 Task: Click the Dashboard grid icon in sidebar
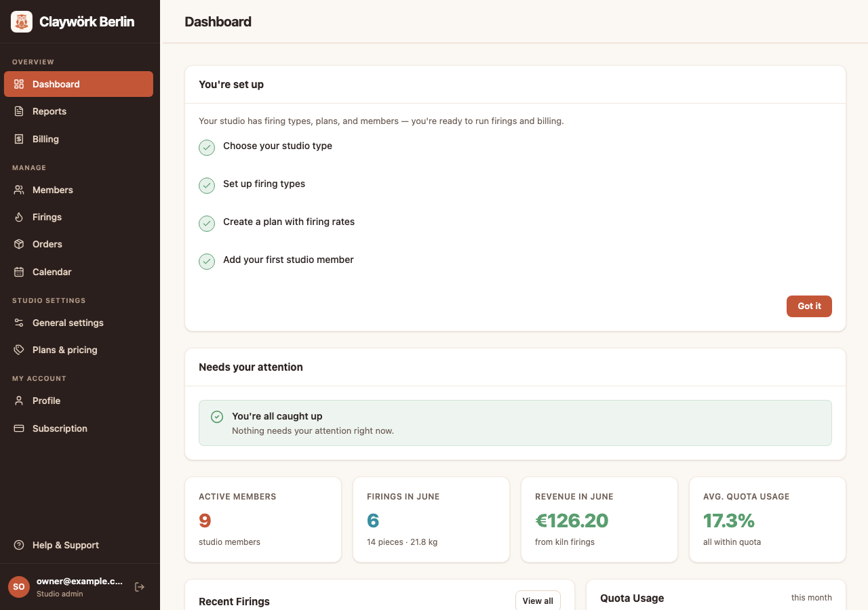pos(19,84)
